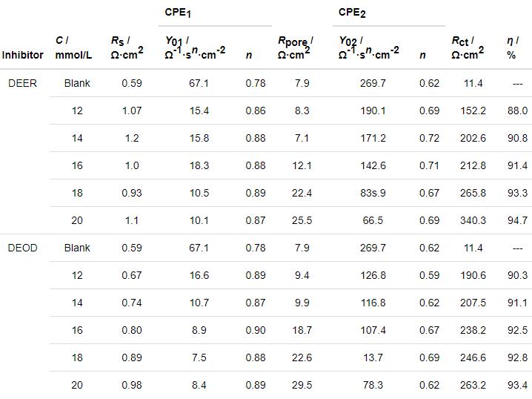Click the η / % column header
Viewport: 532px width, 399px height.
point(512,47)
